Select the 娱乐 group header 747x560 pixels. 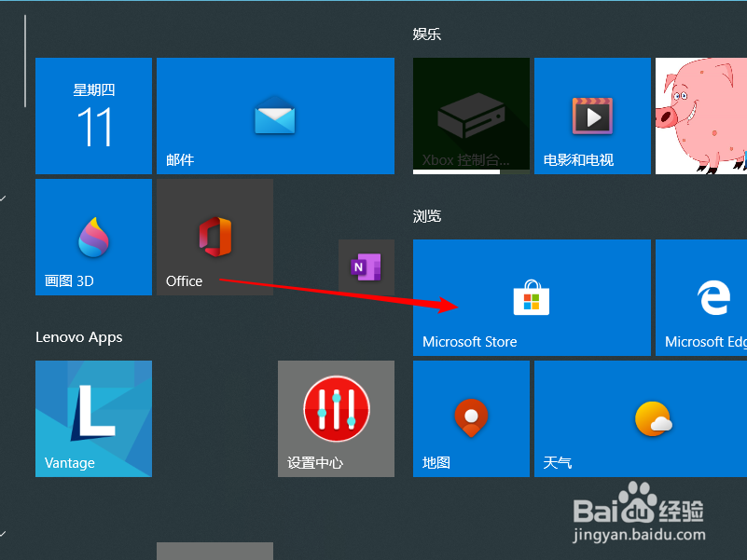point(427,34)
